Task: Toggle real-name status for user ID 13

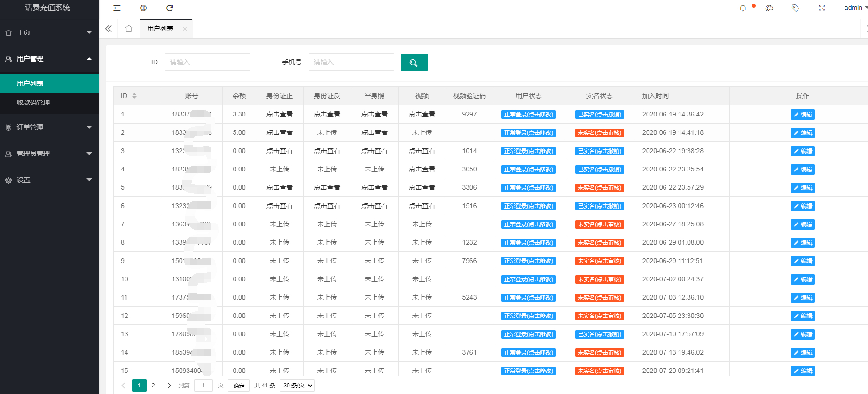Action: click(x=600, y=334)
